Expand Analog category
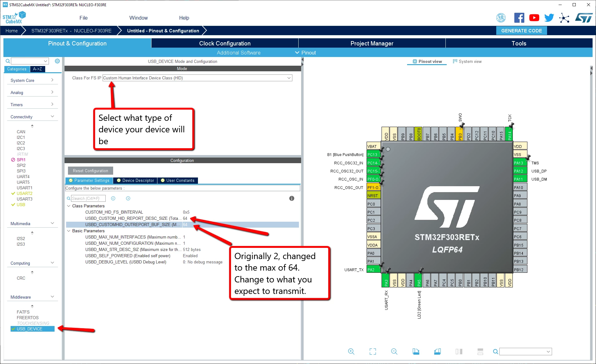The image size is (596, 364). point(32,92)
